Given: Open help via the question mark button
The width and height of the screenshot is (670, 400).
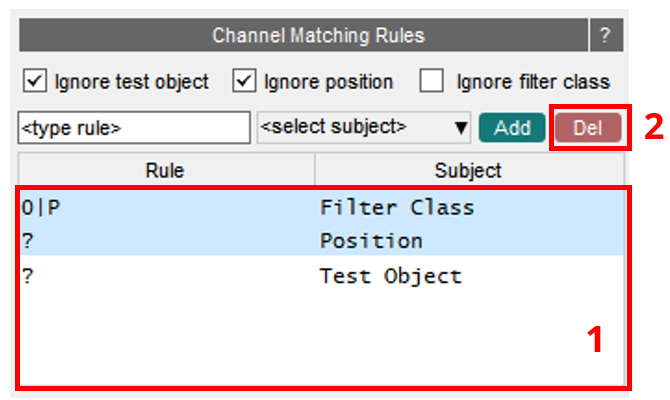Looking at the screenshot, I should coord(606,35).
